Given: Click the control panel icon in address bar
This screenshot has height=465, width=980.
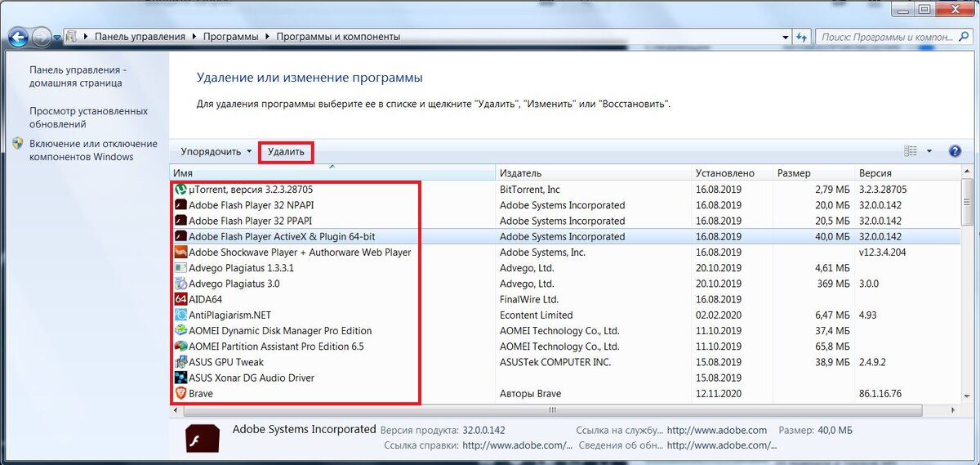Looking at the screenshot, I should [x=73, y=37].
